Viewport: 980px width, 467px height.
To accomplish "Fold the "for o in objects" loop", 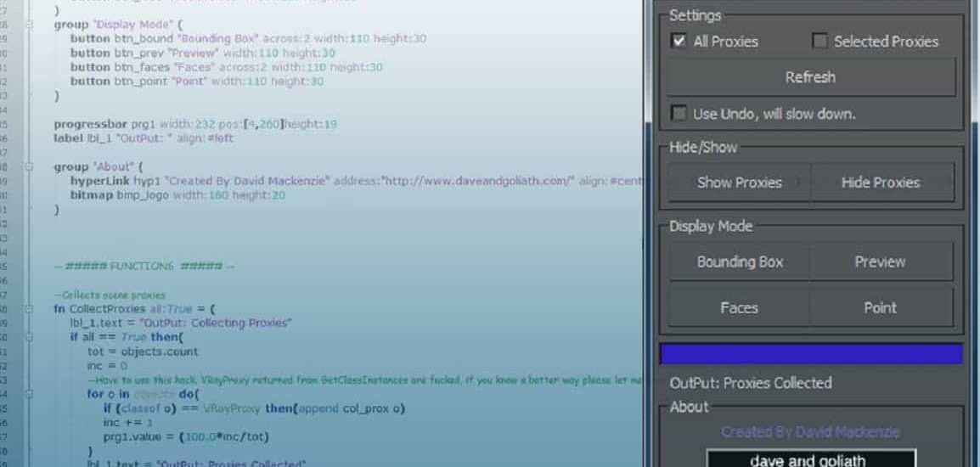I will (31, 394).
